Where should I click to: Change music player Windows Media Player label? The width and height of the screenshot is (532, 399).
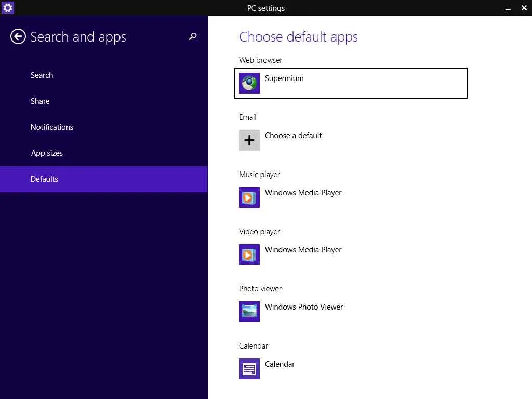click(x=303, y=193)
